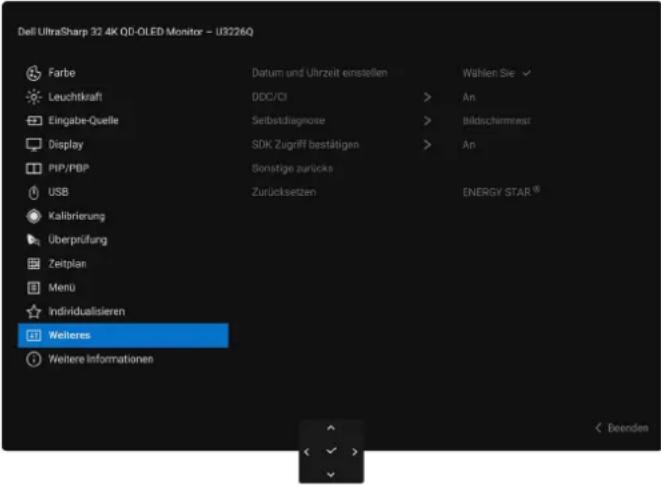The width and height of the screenshot is (661, 486).
Task: Click the PIP/PBP split-screen icon
Action: pyautogui.click(x=34, y=169)
